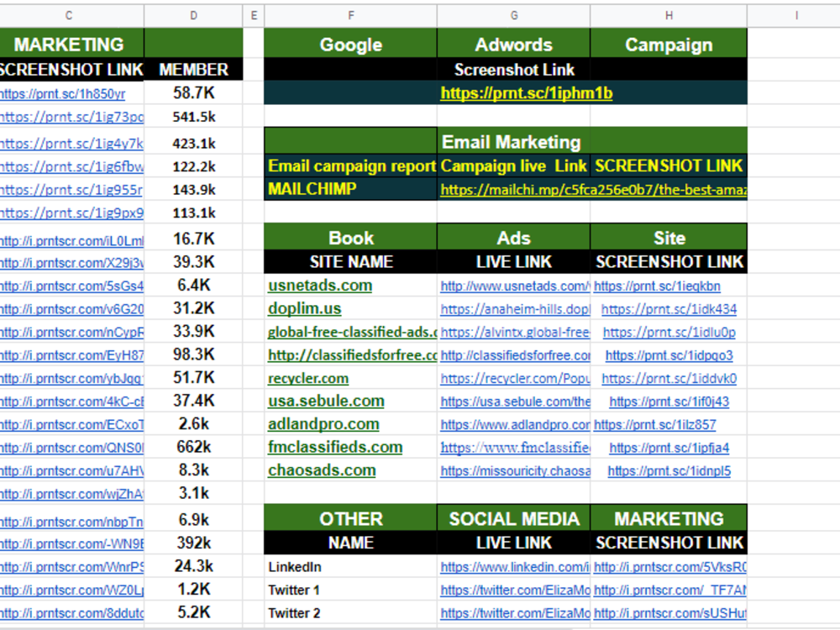The image size is (840, 630).
Task: Open live link https://recycler.com/Popu
Action: [x=515, y=379]
